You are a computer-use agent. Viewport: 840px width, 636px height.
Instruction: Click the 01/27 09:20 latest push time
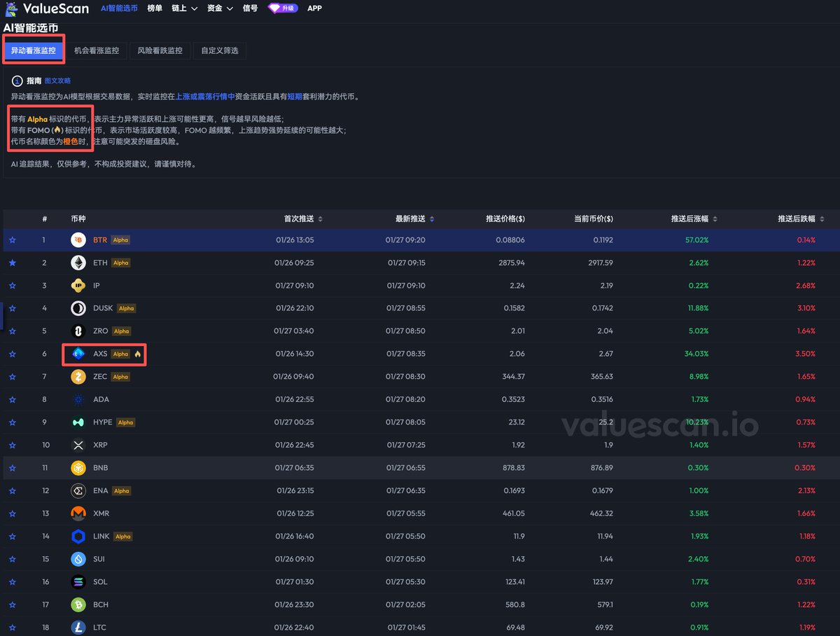(x=405, y=240)
